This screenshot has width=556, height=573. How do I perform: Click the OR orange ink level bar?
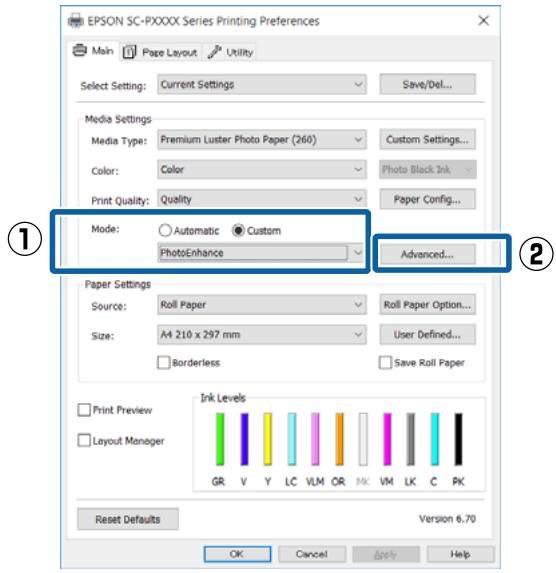(x=339, y=439)
